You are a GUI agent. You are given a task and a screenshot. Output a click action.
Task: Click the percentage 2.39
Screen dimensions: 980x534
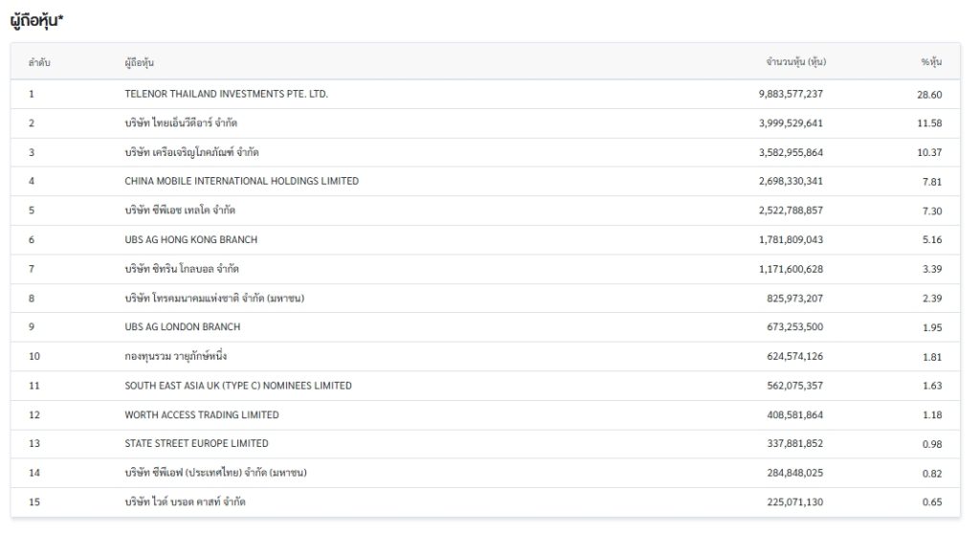932,299
